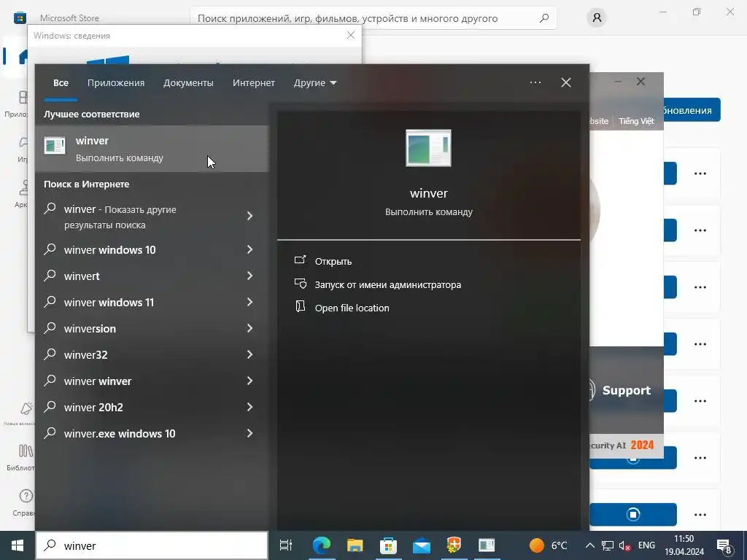The width and height of the screenshot is (747, 560).
Task: Select the Все tab
Action: click(x=61, y=83)
